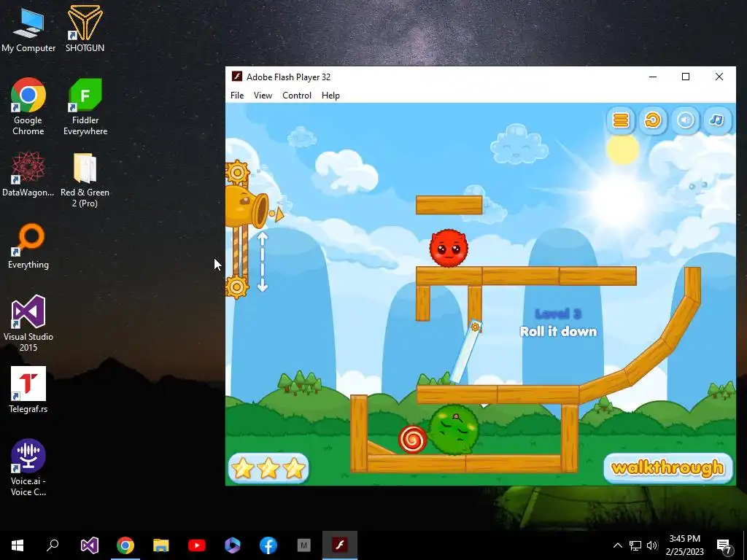Screen dimensions: 747x560
Task: Minimize the Flash Player window
Action: [x=653, y=77]
